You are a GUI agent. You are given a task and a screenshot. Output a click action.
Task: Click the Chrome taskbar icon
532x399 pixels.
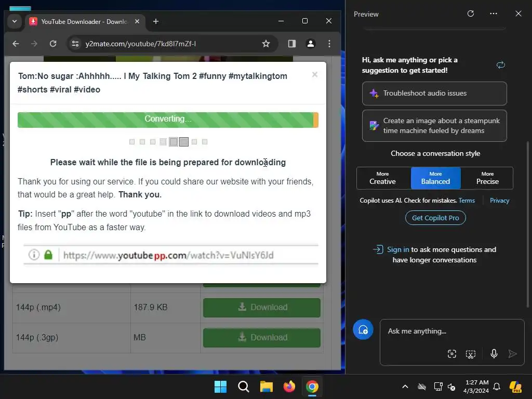(312, 387)
